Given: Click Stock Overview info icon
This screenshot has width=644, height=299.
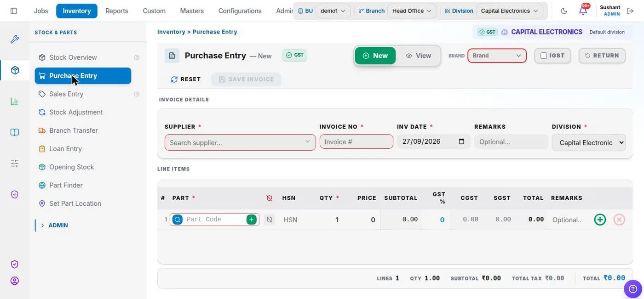Looking at the screenshot, I should coord(137,57).
